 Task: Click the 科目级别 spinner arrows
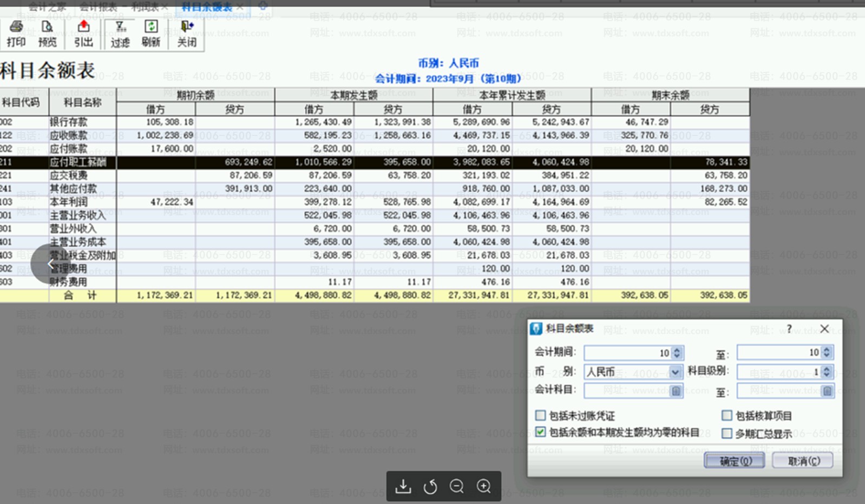pos(826,372)
